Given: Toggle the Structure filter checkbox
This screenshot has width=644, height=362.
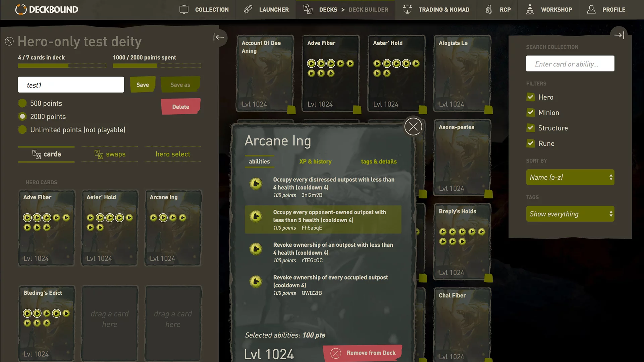Looking at the screenshot, I should [x=531, y=128].
